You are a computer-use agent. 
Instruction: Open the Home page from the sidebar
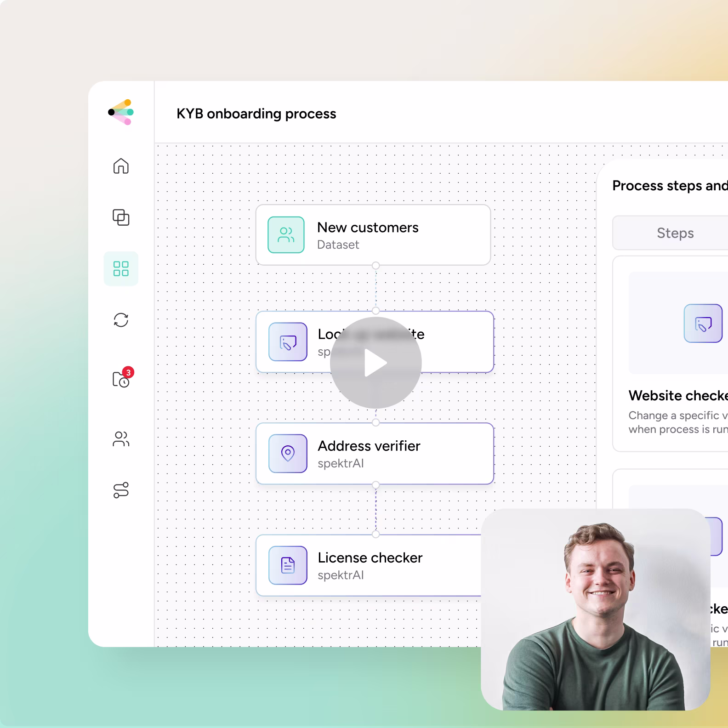pos(121,166)
